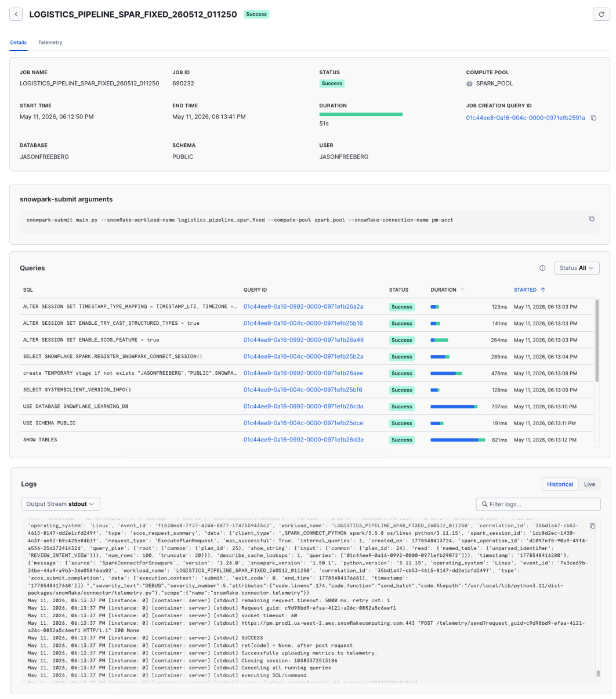Open the Queries info icon
The image size is (616, 699).
click(x=542, y=268)
